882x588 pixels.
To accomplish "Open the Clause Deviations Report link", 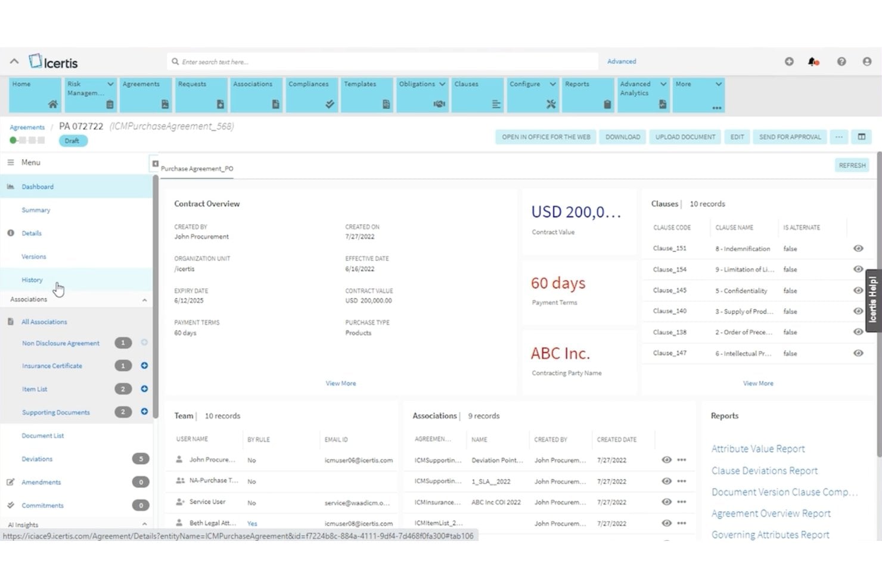I will click(765, 471).
